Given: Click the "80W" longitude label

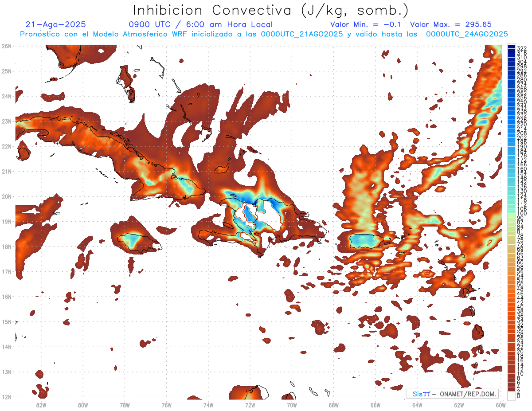Looking at the screenshot, I should (x=83, y=404).
